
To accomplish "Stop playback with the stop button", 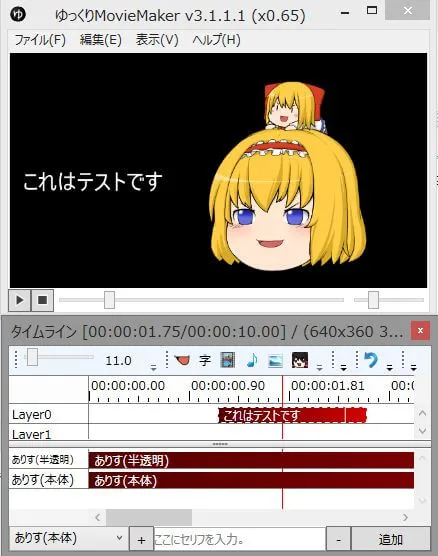I will click(43, 300).
